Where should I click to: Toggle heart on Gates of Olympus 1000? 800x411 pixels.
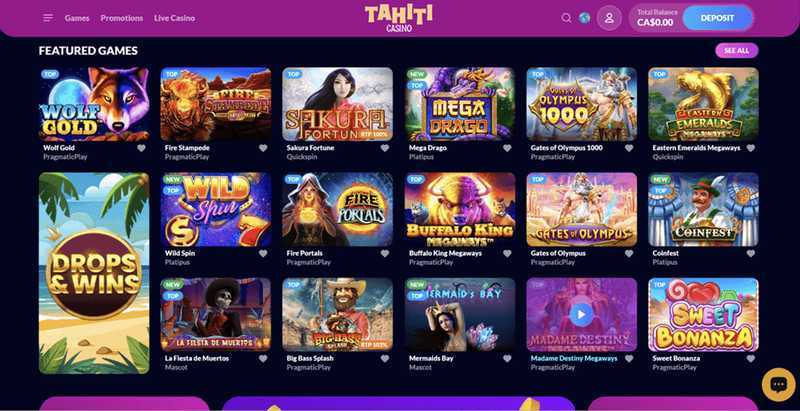point(629,148)
